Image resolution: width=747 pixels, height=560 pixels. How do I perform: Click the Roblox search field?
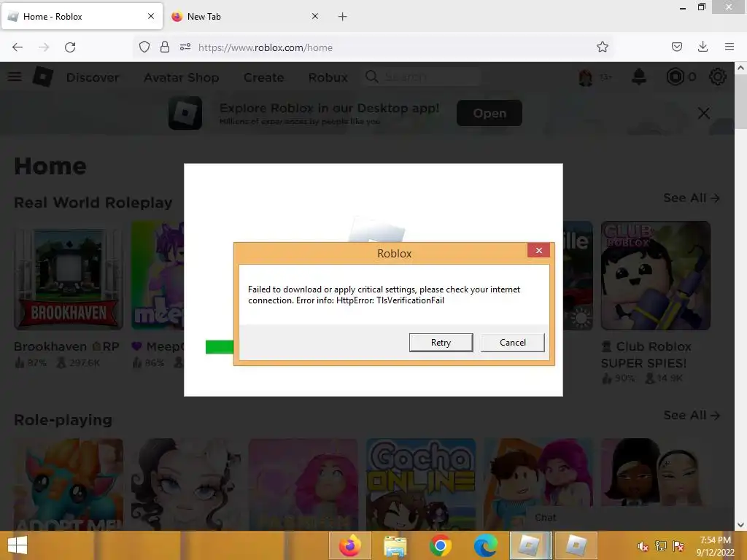pyautogui.click(x=422, y=77)
